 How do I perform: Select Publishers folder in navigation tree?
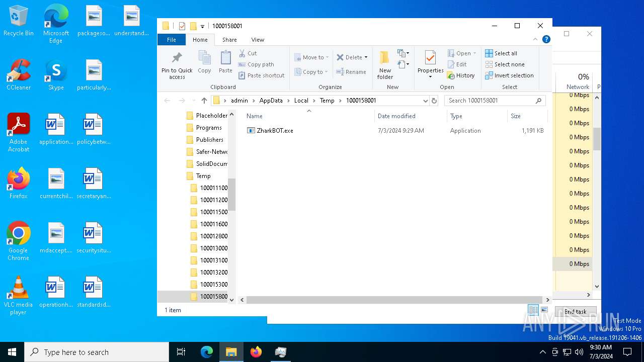[x=209, y=140]
